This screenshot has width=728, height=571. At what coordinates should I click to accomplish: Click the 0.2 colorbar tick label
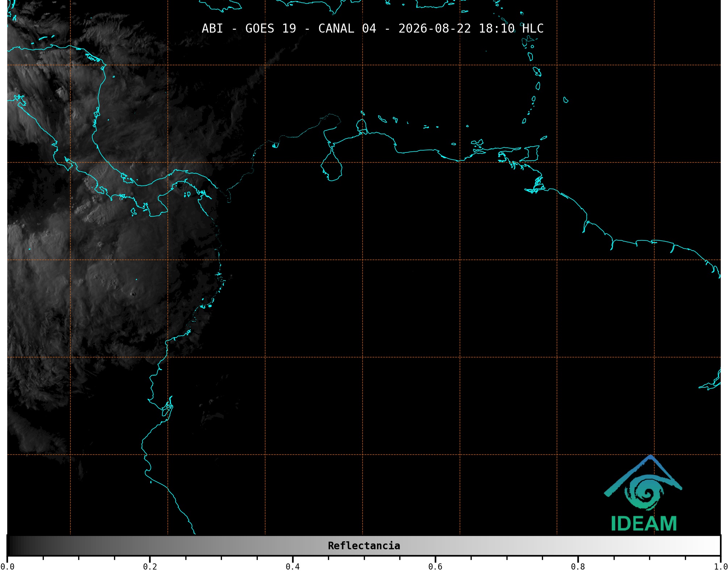[x=150, y=567]
